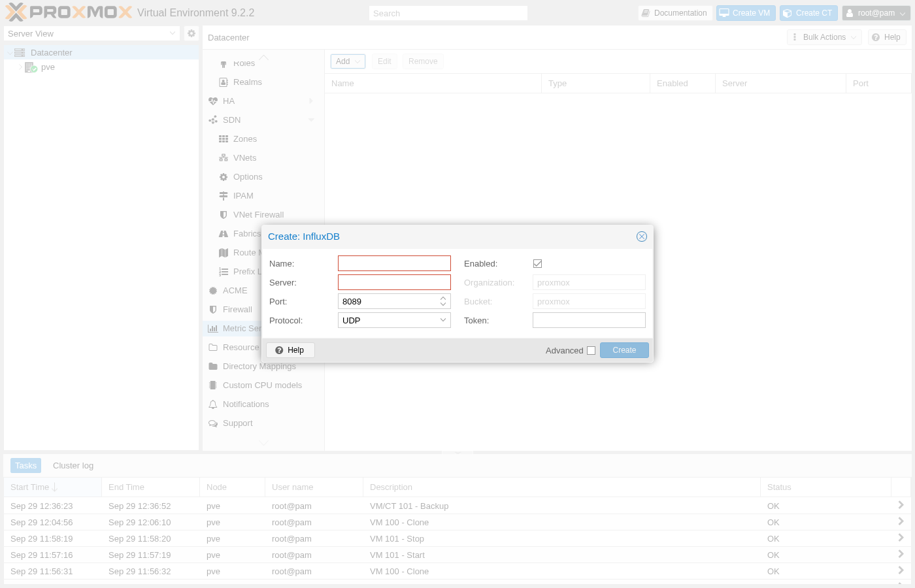Switch to the Cluster log tab
The image size is (915, 588).
[73, 466]
